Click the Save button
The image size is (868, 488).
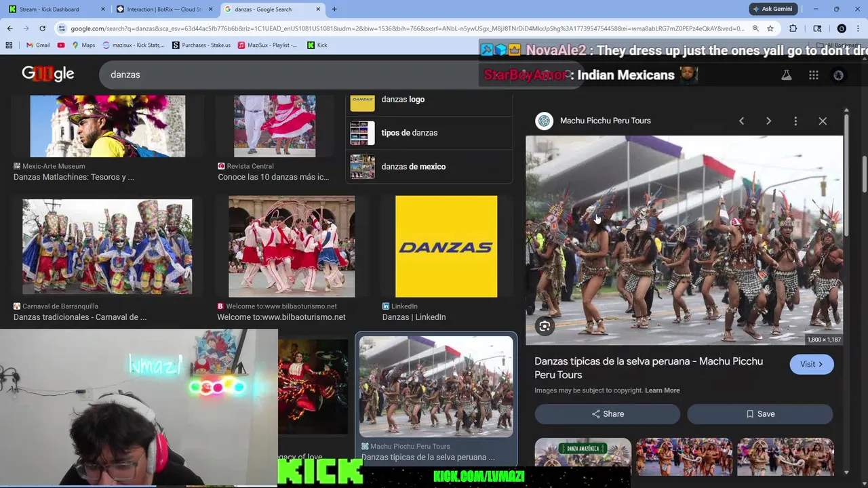(760, 414)
